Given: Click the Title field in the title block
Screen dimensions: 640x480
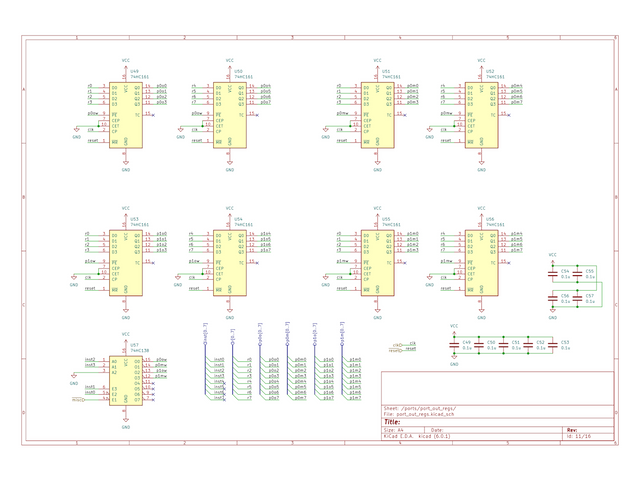Looking at the screenshot, I should [x=393, y=422].
